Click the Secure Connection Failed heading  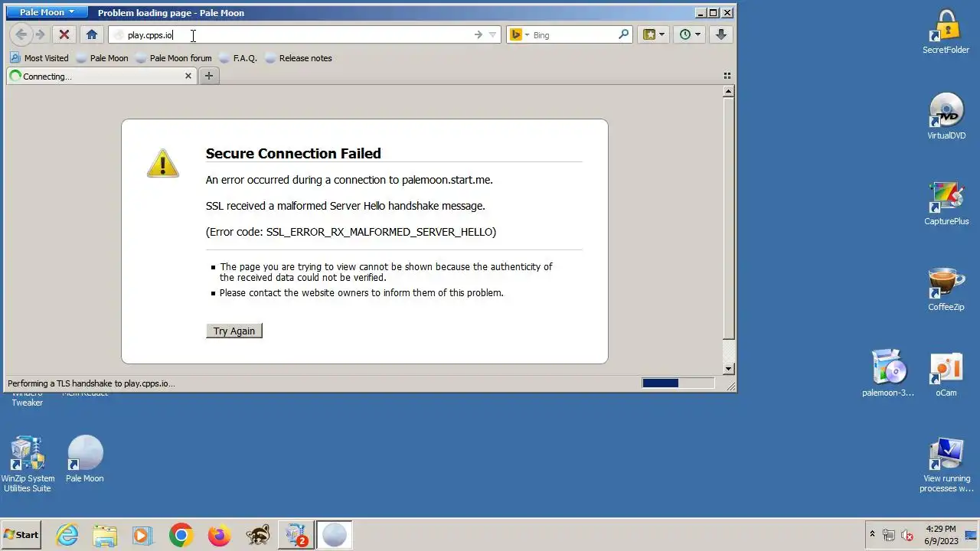click(293, 153)
